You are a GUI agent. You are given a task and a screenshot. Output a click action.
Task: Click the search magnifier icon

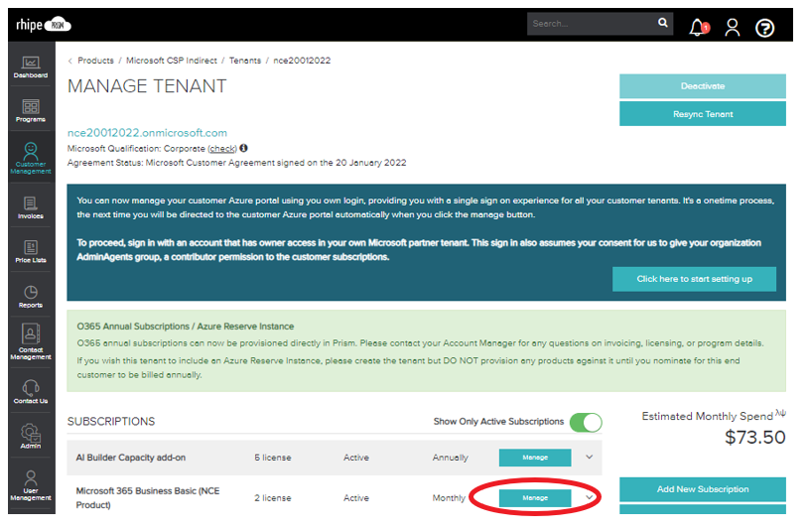point(662,23)
